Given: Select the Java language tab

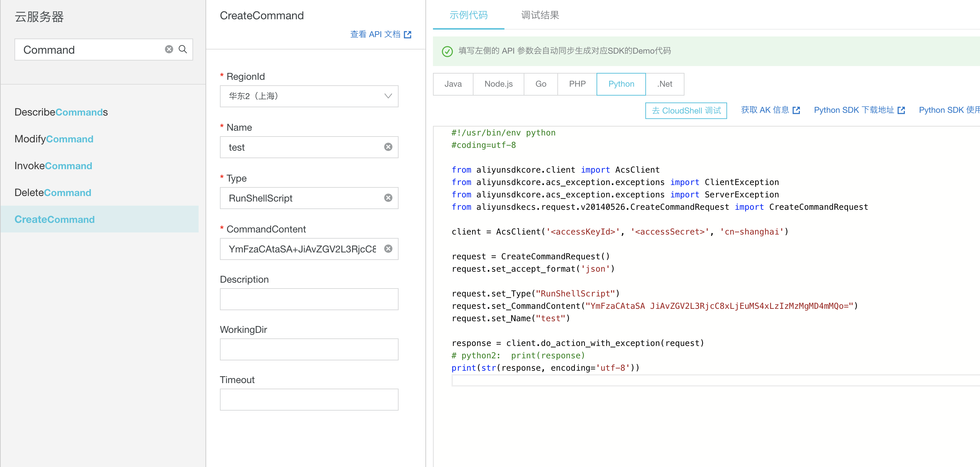Looking at the screenshot, I should click(x=453, y=84).
